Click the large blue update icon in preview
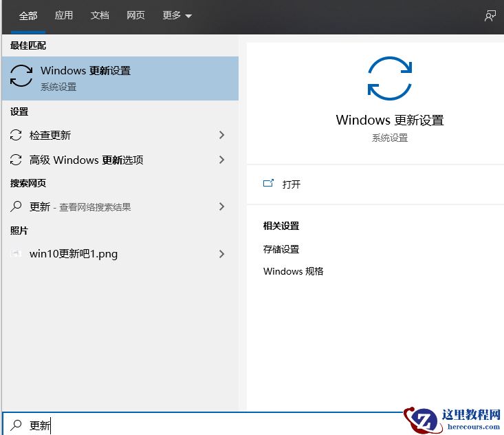Image resolution: width=504 pixels, height=435 pixels. pos(390,78)
